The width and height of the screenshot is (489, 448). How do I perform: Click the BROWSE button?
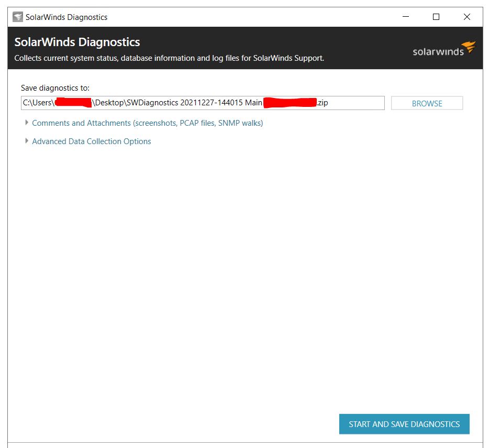click(427, 103)
